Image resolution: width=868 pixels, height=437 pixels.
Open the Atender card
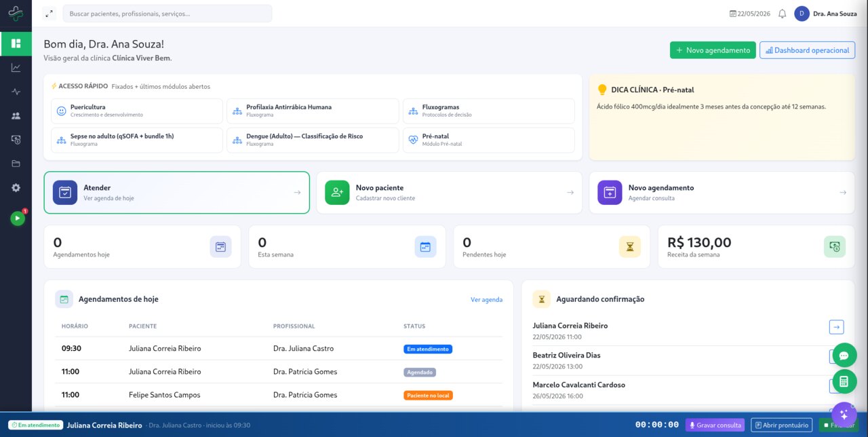177,193
